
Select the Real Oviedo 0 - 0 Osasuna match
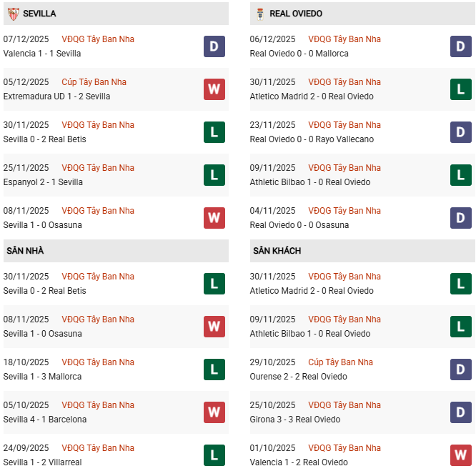pos(299,225)
